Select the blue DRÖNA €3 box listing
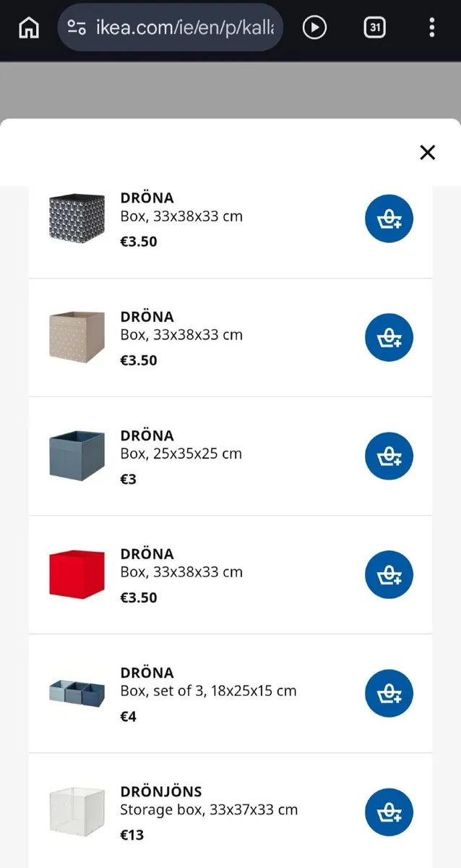This screenshot has width=461, height=868. pos(181,454)
